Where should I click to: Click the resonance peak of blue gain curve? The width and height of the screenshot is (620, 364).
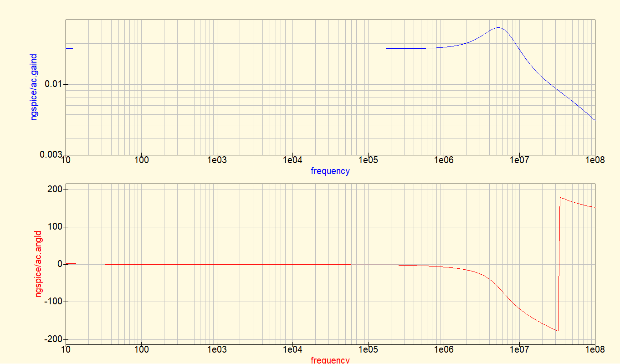498,27
